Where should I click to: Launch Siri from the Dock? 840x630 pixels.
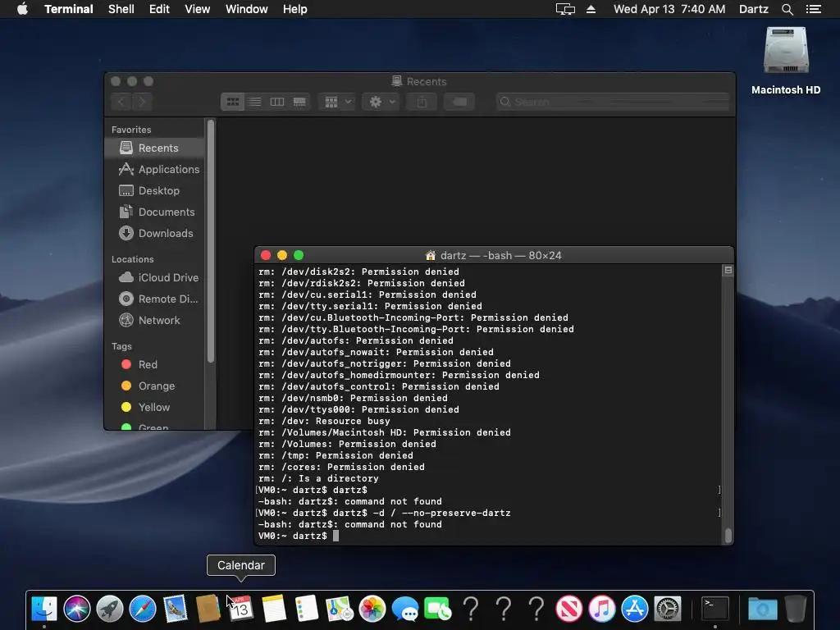[77, 609]
